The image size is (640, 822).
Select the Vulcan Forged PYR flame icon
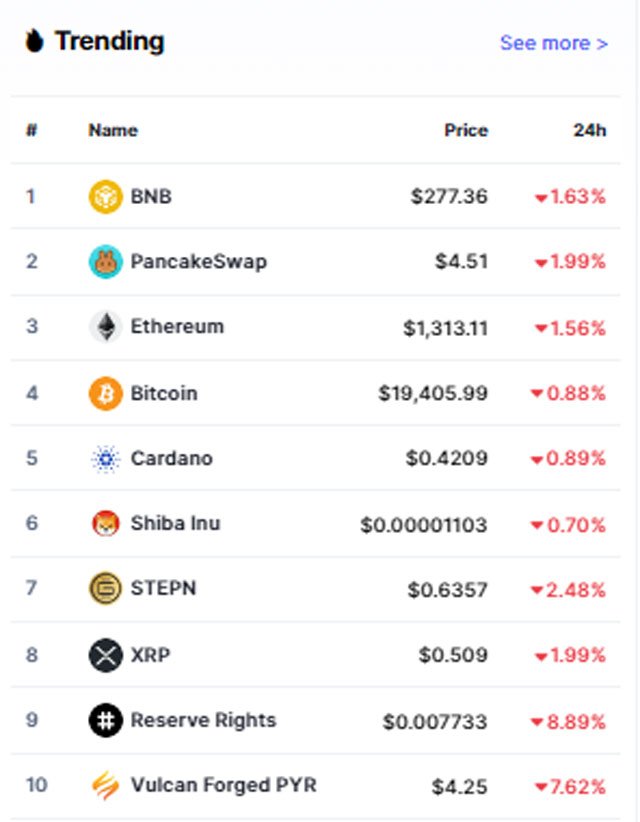click(x=105, y=785)
